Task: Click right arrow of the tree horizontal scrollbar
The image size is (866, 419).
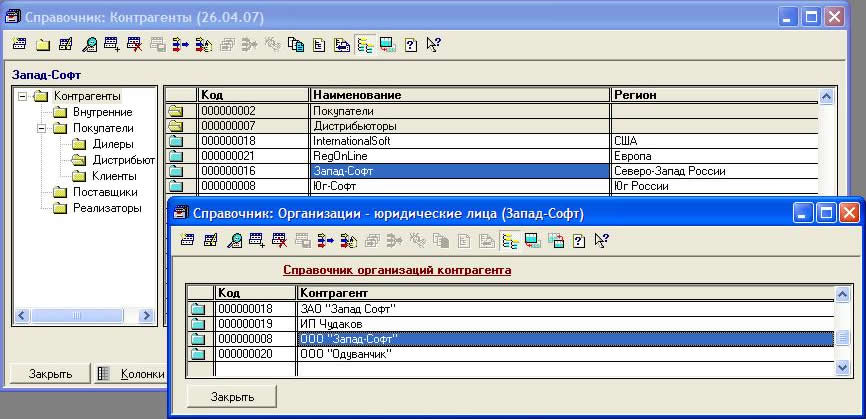Action: 147,315
